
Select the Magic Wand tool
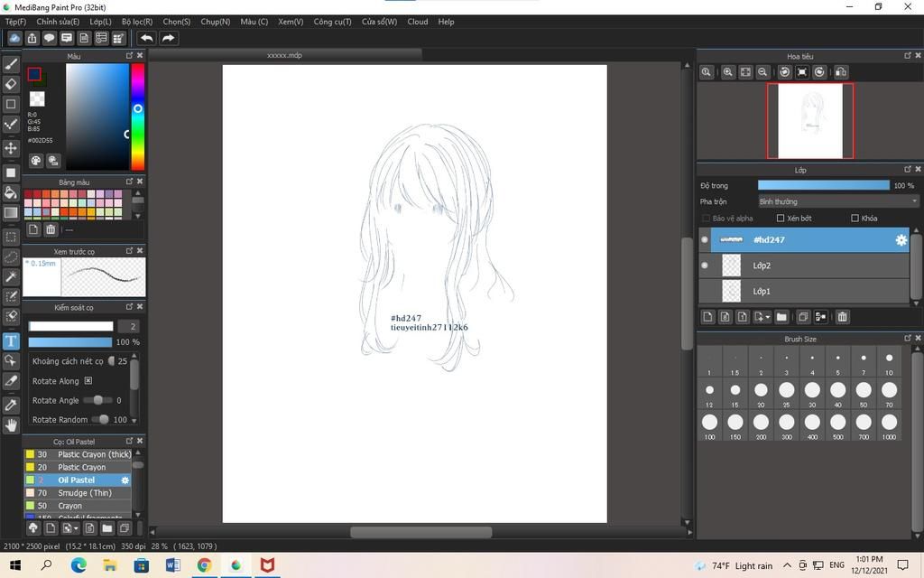pos(11,276)
